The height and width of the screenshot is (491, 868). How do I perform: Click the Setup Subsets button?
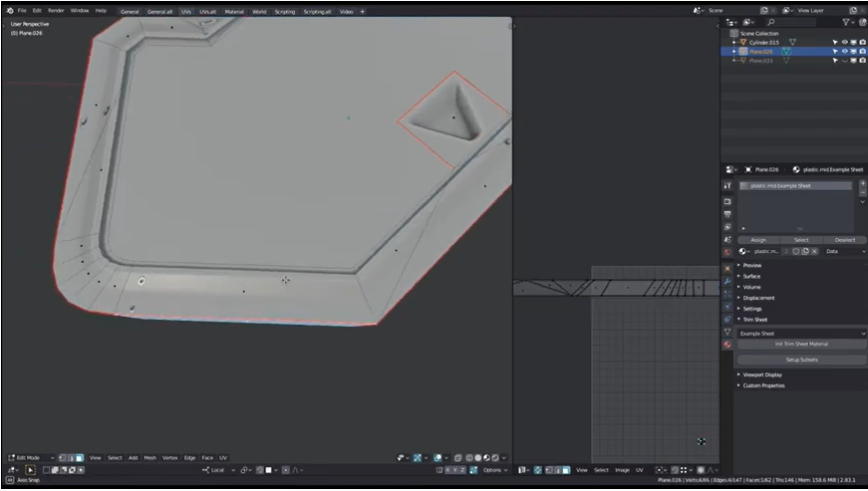[x=801, y=360]
